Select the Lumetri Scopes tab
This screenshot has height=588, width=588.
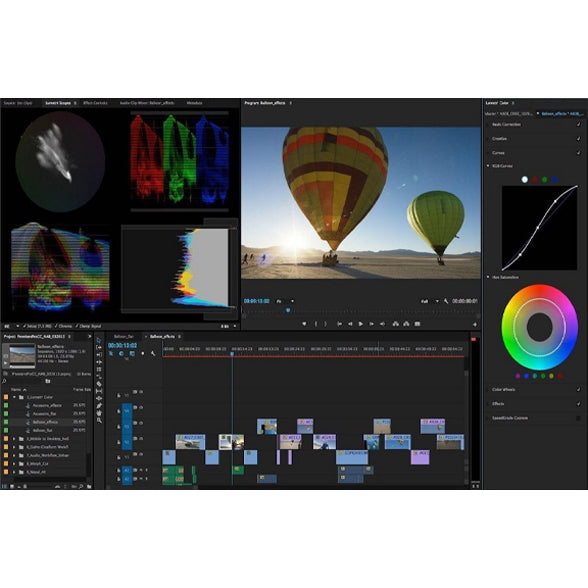pos(58,103)
